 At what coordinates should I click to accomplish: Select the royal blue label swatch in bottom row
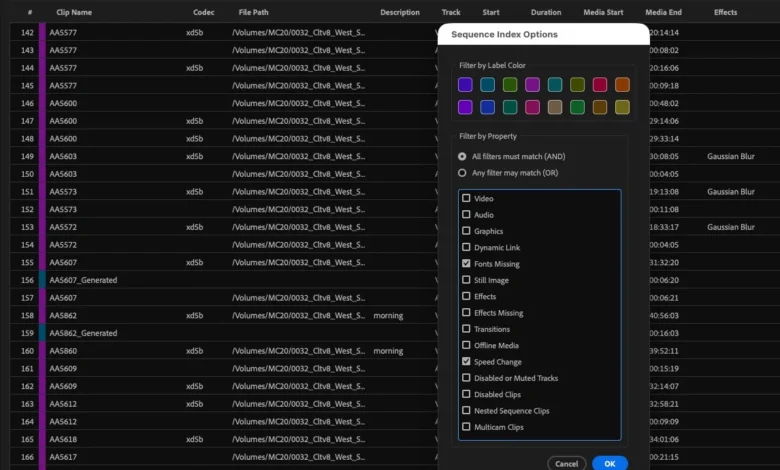tap(487, 107)
